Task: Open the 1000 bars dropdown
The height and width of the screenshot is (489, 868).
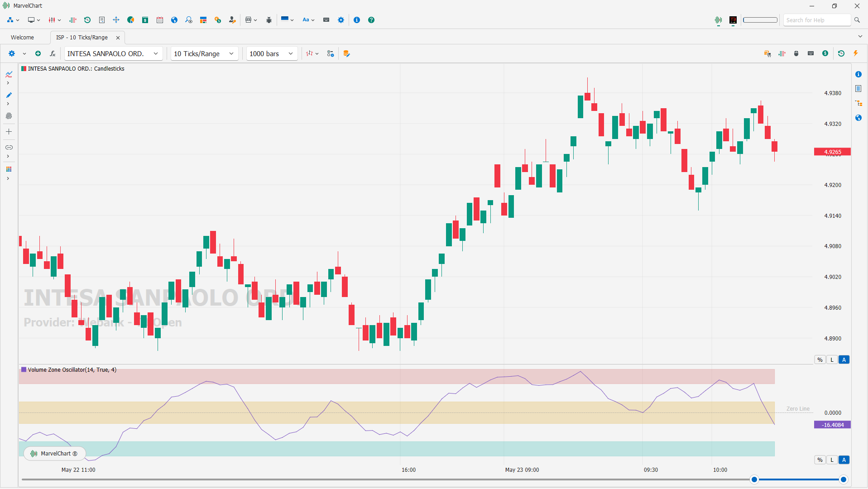Action: tap(272, 53)
